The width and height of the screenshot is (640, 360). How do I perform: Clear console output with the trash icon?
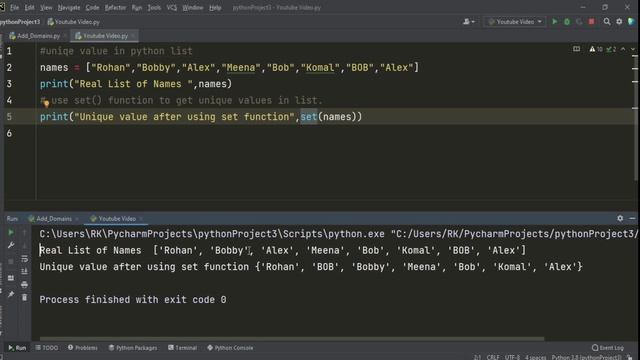tap(24, 298)
